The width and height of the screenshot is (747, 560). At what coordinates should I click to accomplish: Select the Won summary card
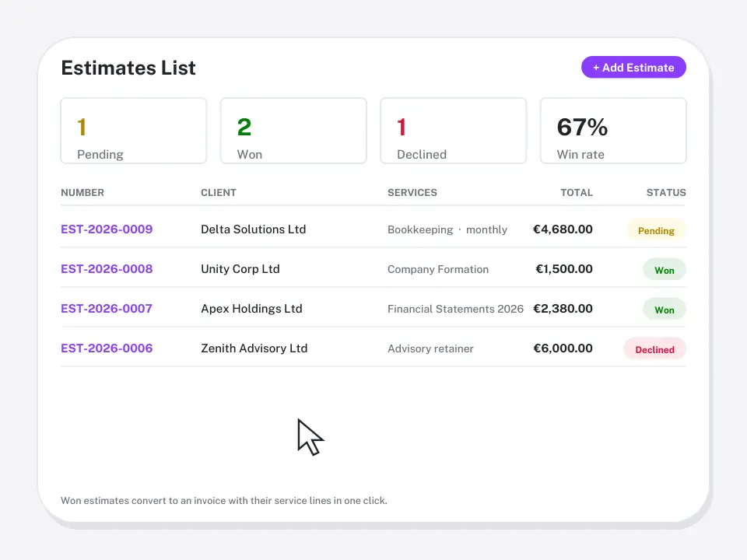point(293,131)
